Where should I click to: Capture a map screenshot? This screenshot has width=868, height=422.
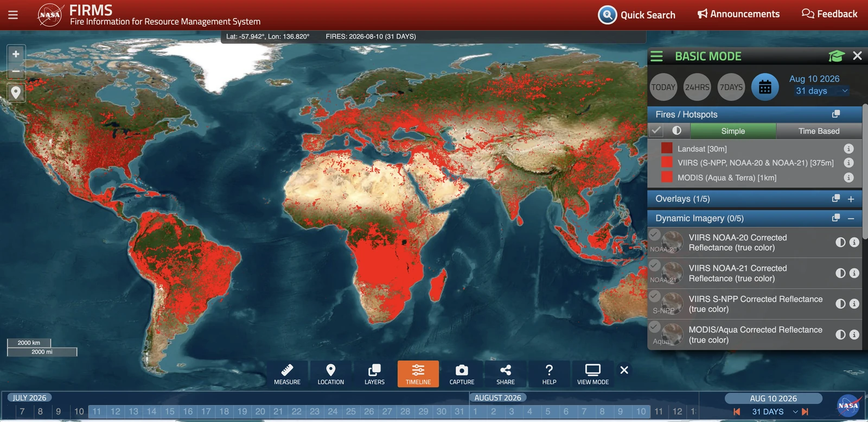point(462,374)
